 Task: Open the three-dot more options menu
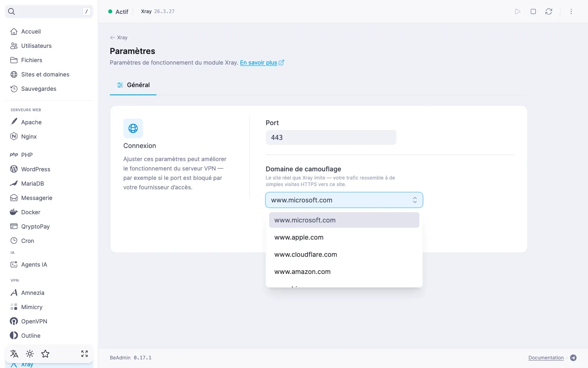(x=571, y=11)
